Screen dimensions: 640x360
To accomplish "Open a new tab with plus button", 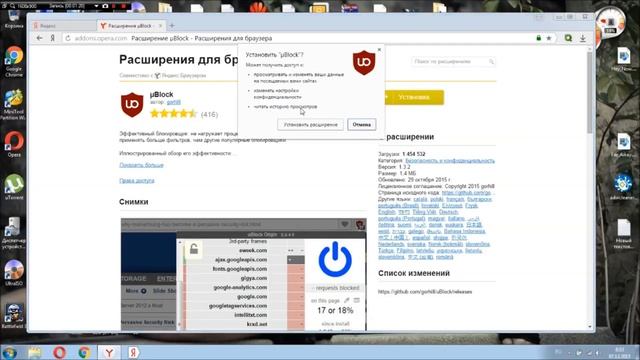I will pos(172,25).
